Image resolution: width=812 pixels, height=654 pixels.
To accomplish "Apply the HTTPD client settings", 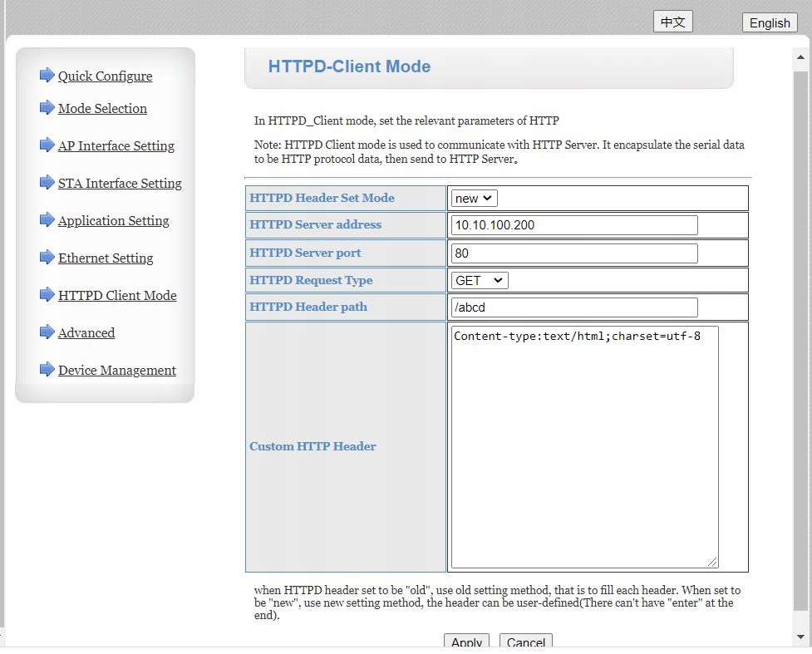I will (466, 642).
